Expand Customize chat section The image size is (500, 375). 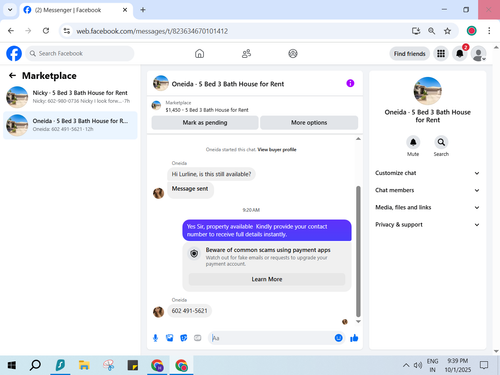(x=427, y=173)
